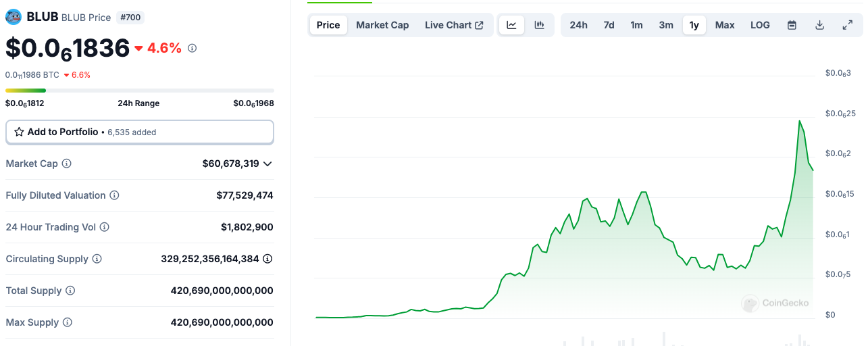Set chart range to Max
868x346 pixels.
pos(725,25)
